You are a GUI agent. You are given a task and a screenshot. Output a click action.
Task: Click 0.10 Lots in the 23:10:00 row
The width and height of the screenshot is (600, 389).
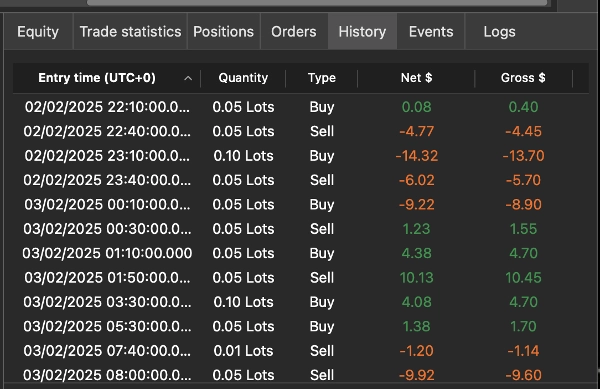243,156
